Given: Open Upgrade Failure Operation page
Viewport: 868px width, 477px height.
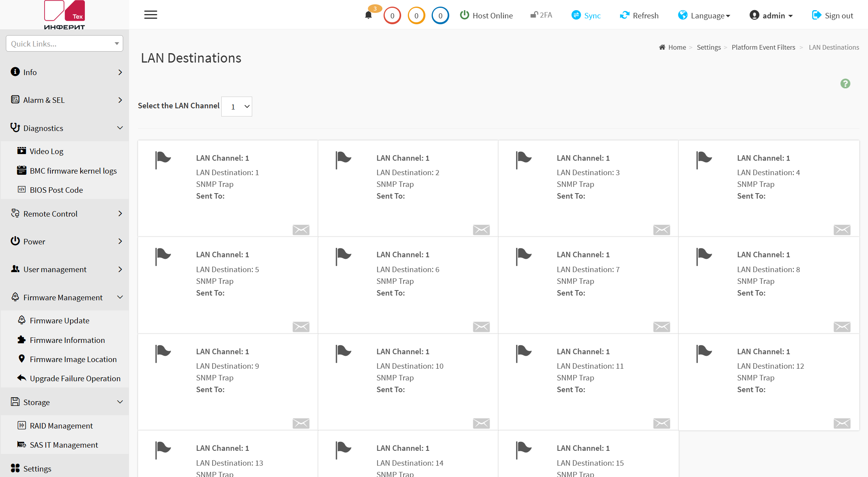Looking at the screenshot, I should pos(75,378).
